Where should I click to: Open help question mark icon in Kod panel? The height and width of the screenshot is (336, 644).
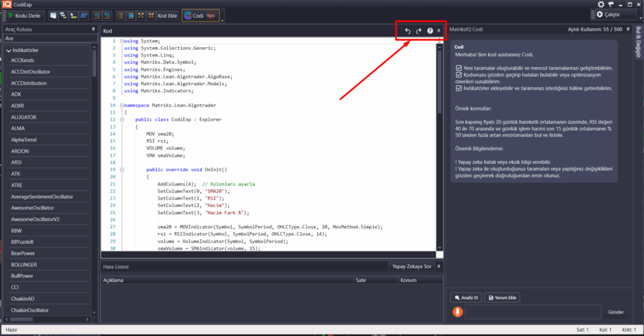tap(430, 31)
